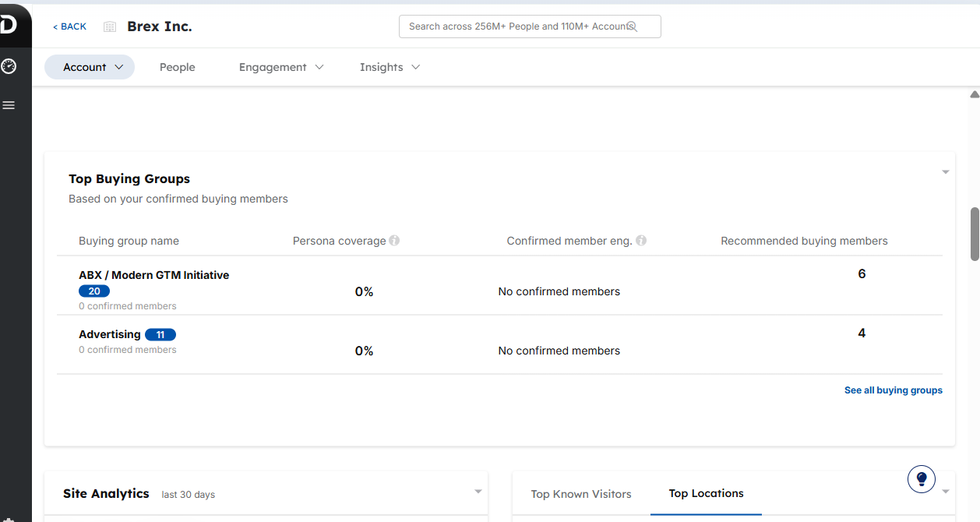Open the dashboard speedometer icon in sidebar
The image size is (980, 522).
coord(8,66)
